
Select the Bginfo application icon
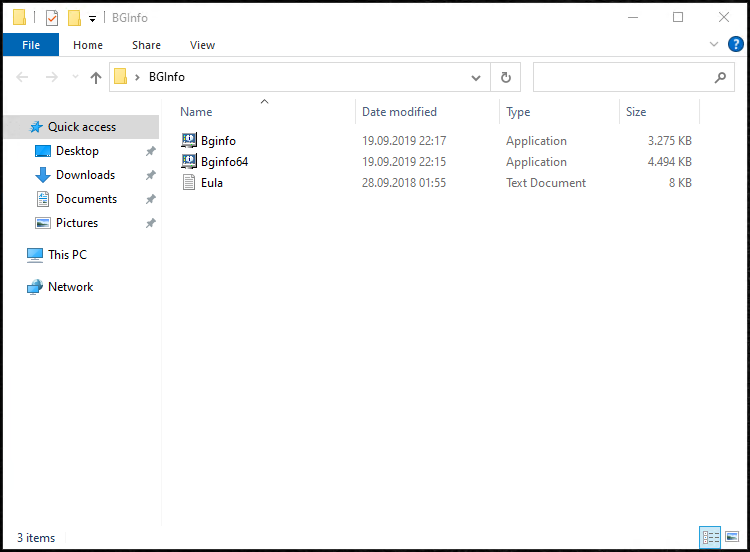(x=189, y=140)
